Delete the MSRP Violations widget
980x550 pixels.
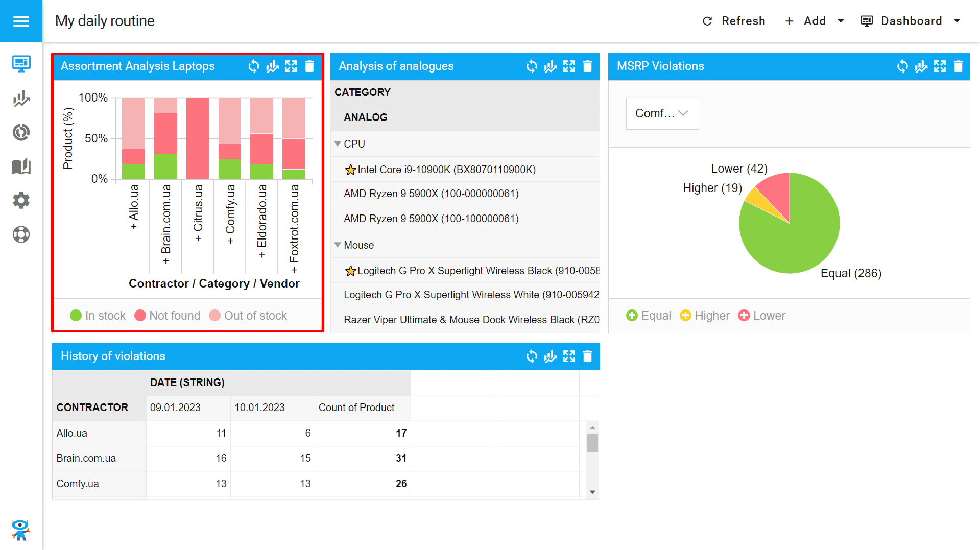click(x=958, y=66)
